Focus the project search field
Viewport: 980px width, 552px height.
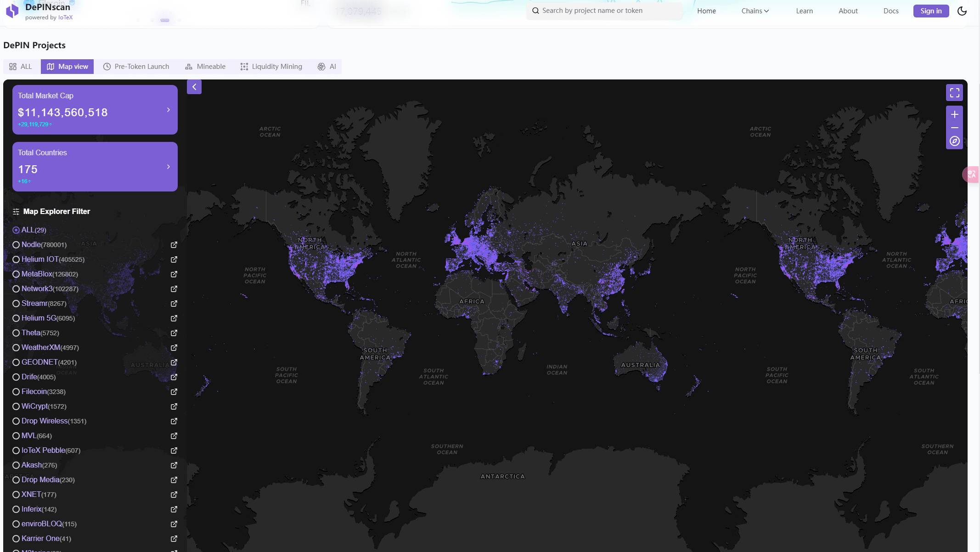point(604,11)
